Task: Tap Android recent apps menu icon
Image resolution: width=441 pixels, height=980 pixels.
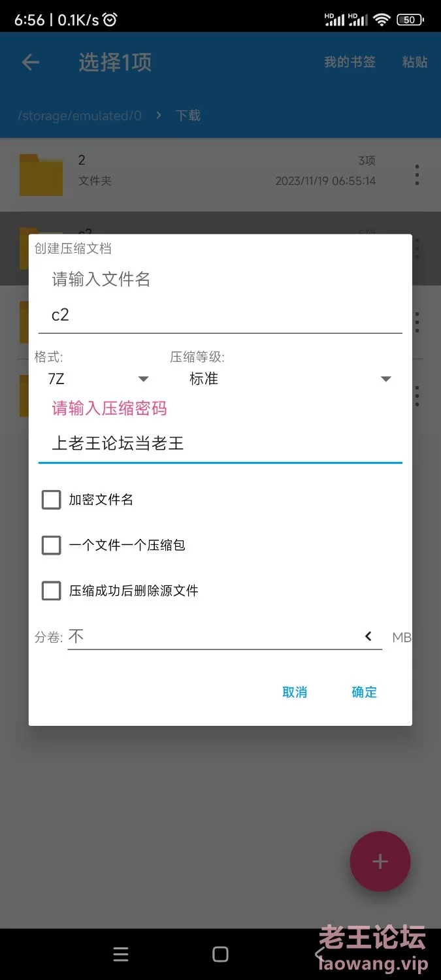Action: click(x=121, y=955)
